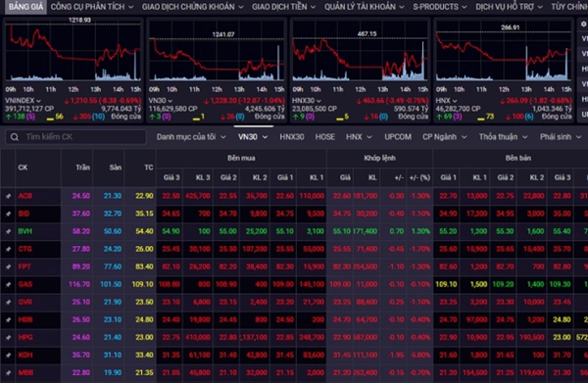Image resolution: width=588 pixels, height=383 pixels.
Task: Change HNX chart index selector
Action: 446,101
